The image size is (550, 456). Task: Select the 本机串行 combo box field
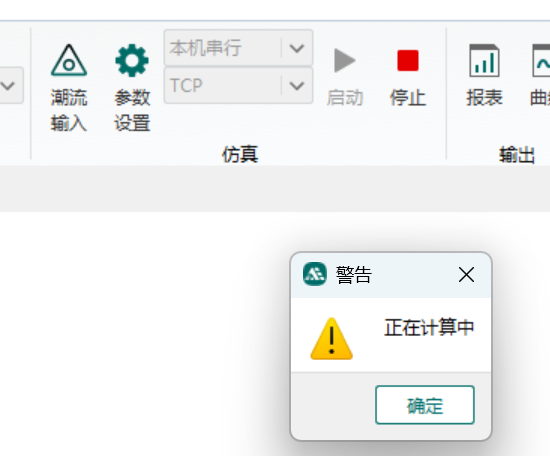tap(238, 48)
